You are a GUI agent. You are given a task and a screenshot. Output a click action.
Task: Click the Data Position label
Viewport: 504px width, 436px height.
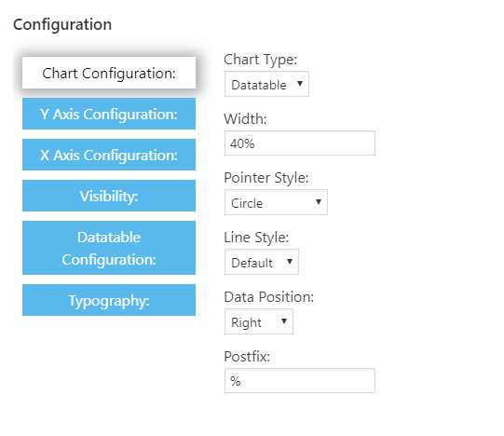[269, 297]
